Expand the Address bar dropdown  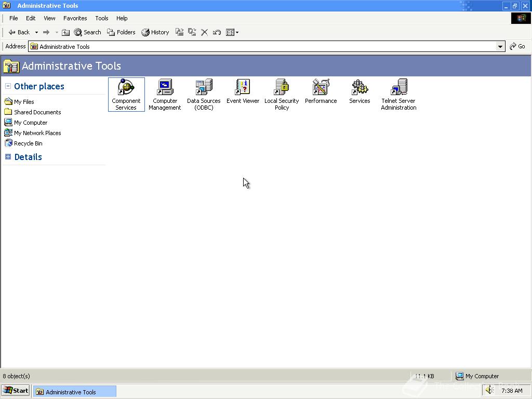(500, 46)
